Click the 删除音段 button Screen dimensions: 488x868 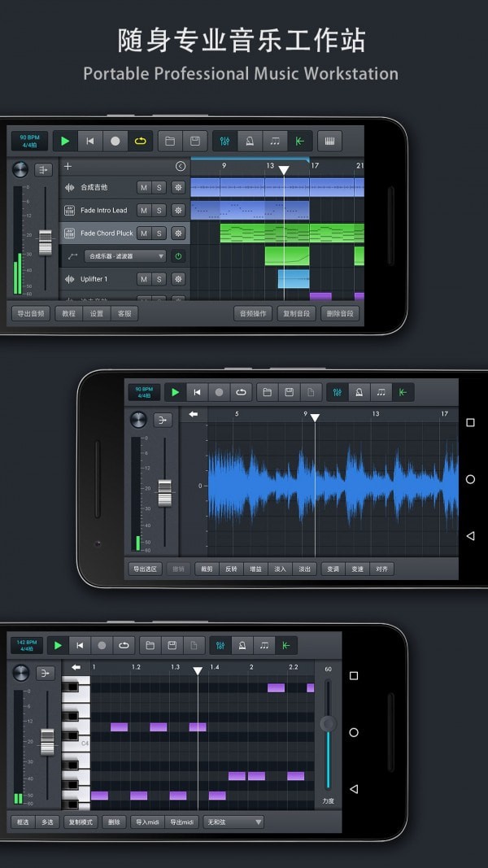340,313
